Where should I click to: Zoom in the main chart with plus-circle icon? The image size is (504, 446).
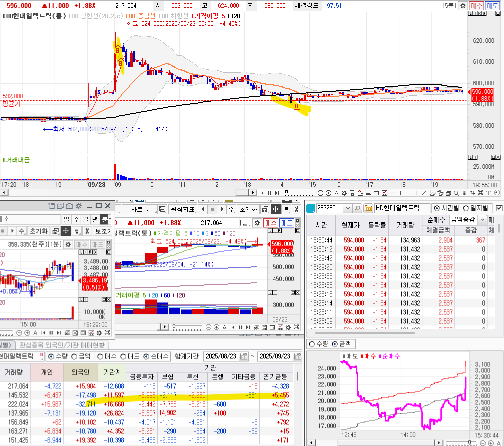329,193
